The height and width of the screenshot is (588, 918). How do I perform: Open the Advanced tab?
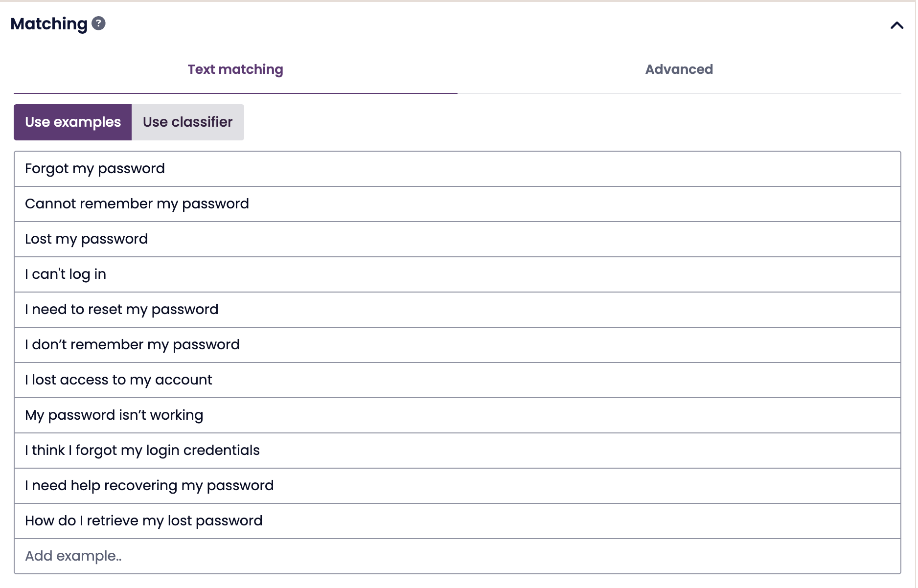tap(679, 69)
